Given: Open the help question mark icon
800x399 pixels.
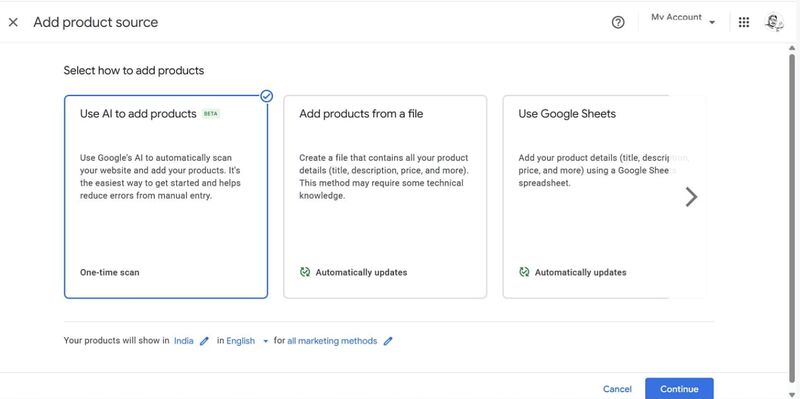Looking at the screenshot, I should coord(618,22).
